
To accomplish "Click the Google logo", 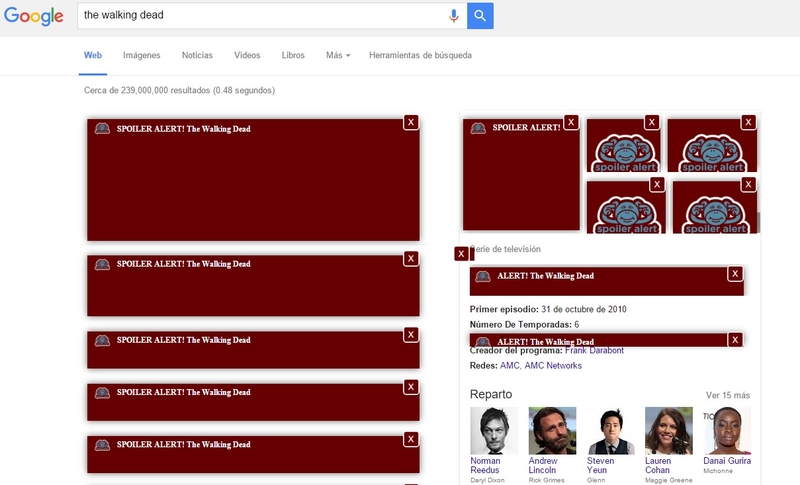I will click(x=34, y=16).
